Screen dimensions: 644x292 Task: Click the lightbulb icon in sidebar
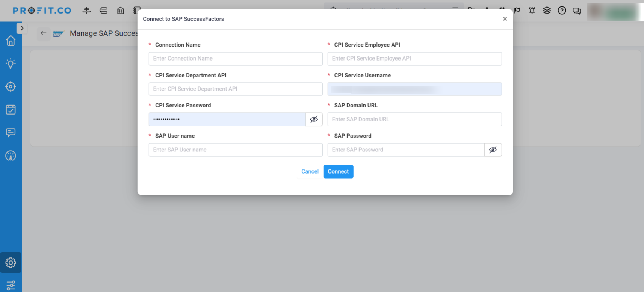(11, 64)
